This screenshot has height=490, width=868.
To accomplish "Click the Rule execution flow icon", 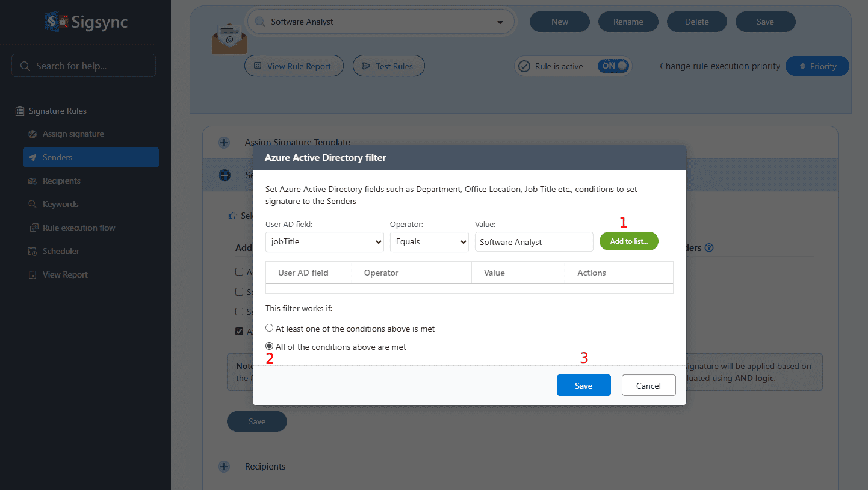I will pos(33,228).
